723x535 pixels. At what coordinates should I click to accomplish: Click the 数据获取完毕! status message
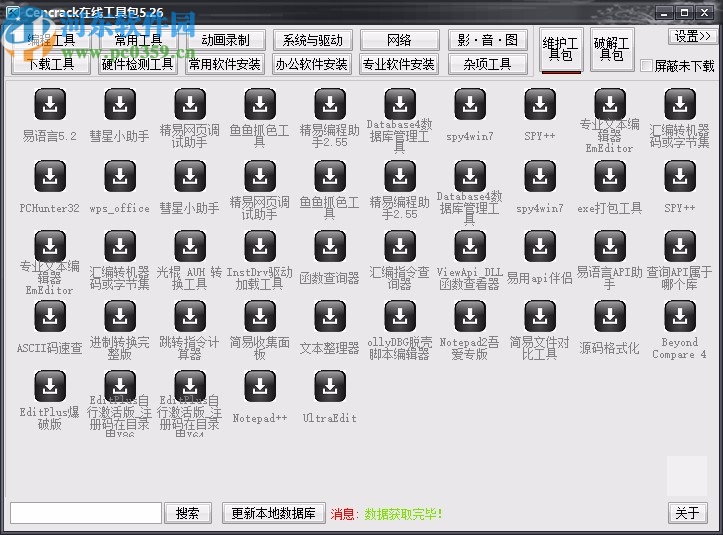[403, 514]
